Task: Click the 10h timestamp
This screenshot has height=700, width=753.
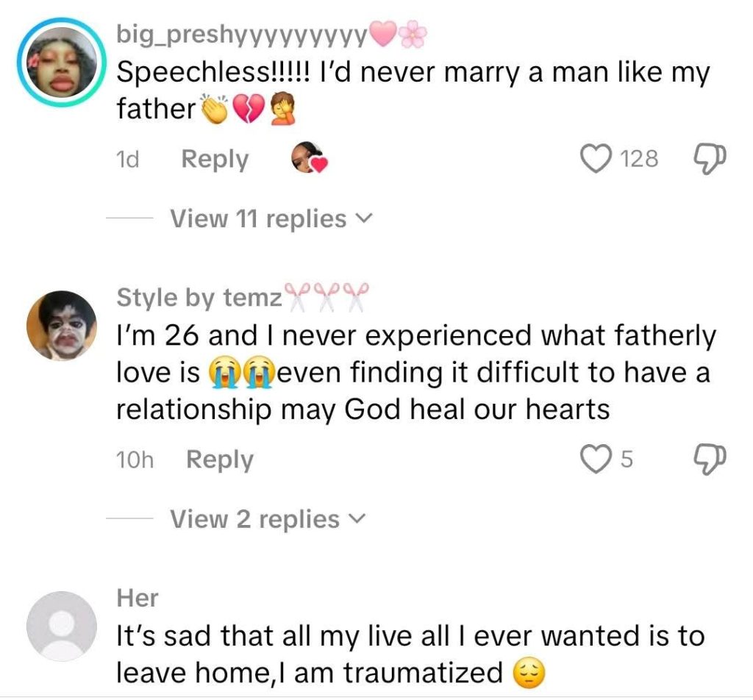Action: 135,460
